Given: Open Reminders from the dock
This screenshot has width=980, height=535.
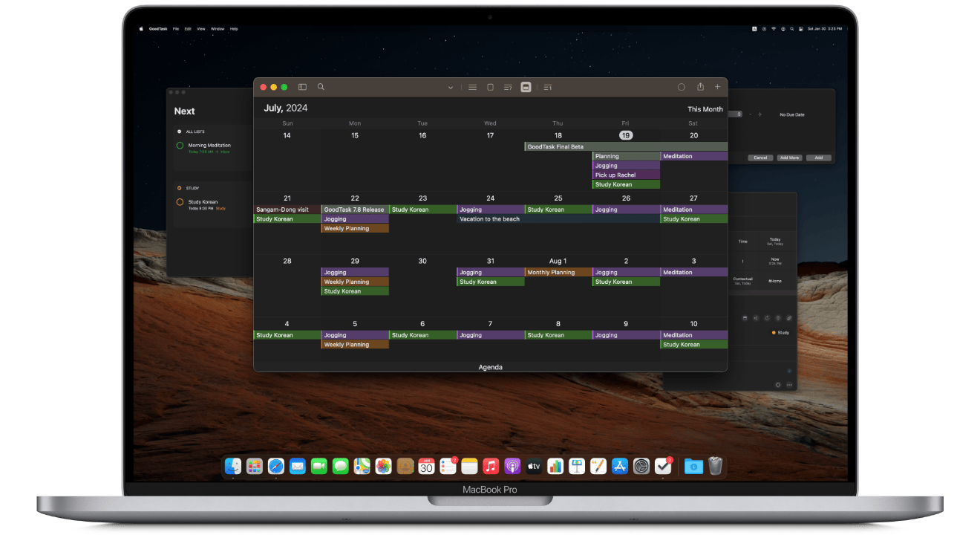Looking at the screenshot, I should point(448,466).
